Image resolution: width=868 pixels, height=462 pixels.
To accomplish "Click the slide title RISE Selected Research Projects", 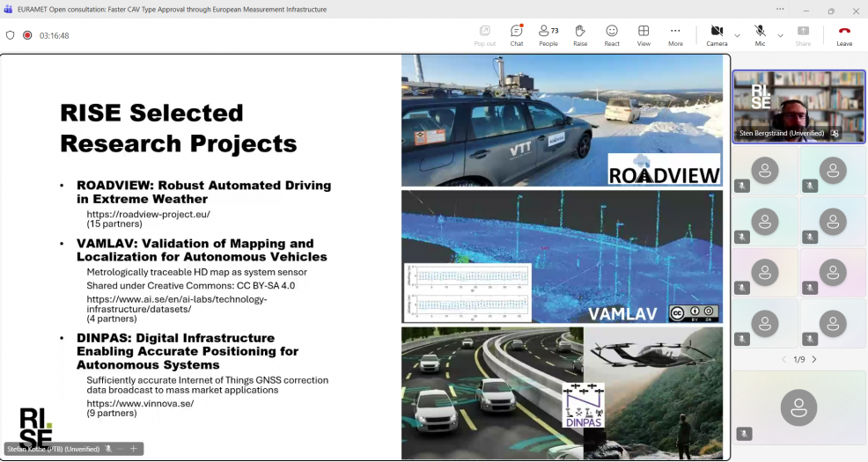I will (x=178, y=128).
